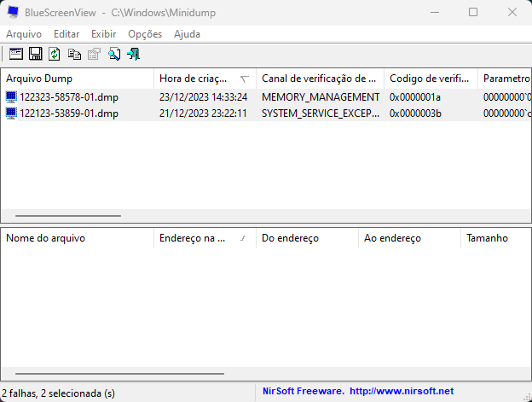Click the Refresh toolbar icon
The height and width of the screenshot is (402, 532).
pos(55,54)
